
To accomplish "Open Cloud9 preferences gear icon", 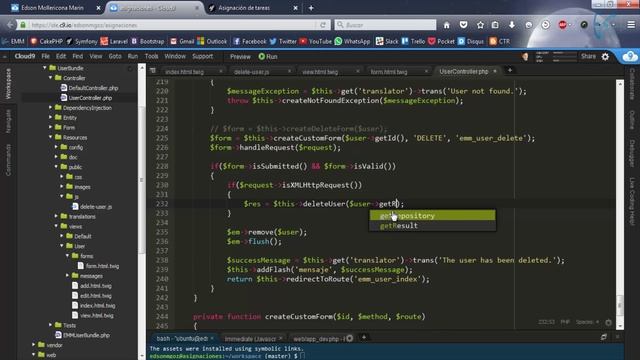I will tap(605, 57).
